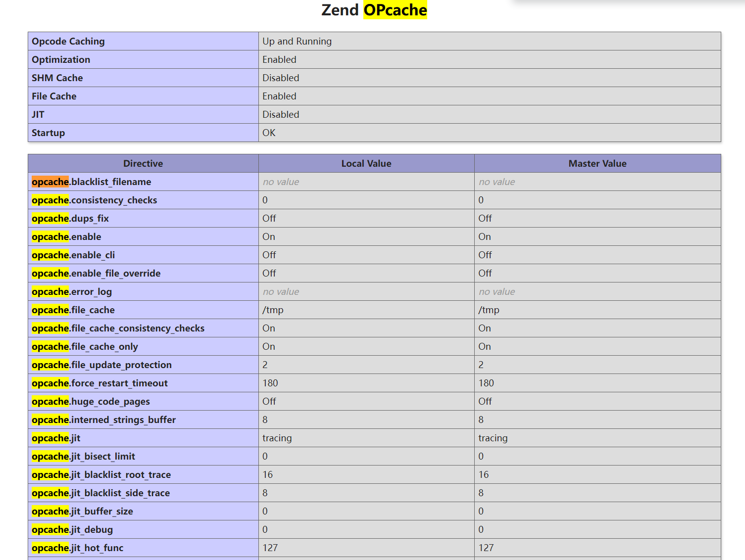Click local value 180 for force_restart_timeout

[x=270, y=383]
